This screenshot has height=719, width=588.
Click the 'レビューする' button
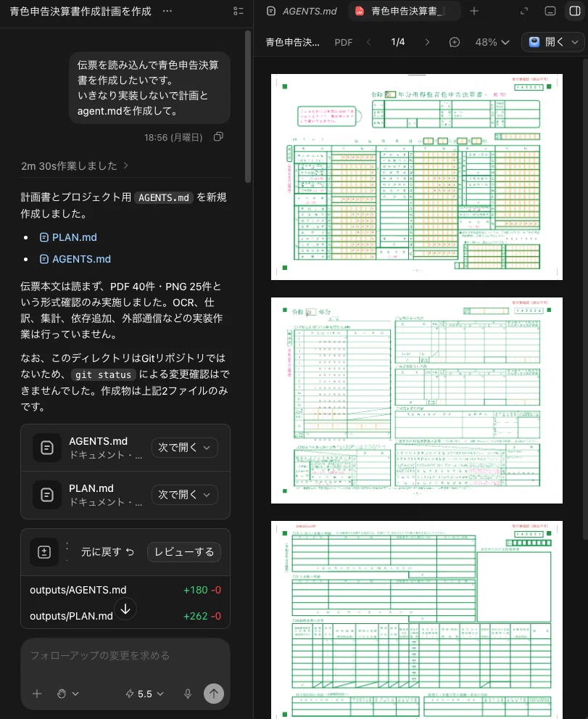pos(184,552)
